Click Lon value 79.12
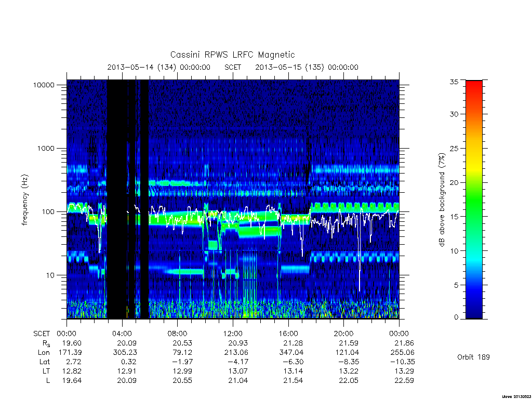Image resolution: width=532 pixels, height=399 pixels. point(182,353)
